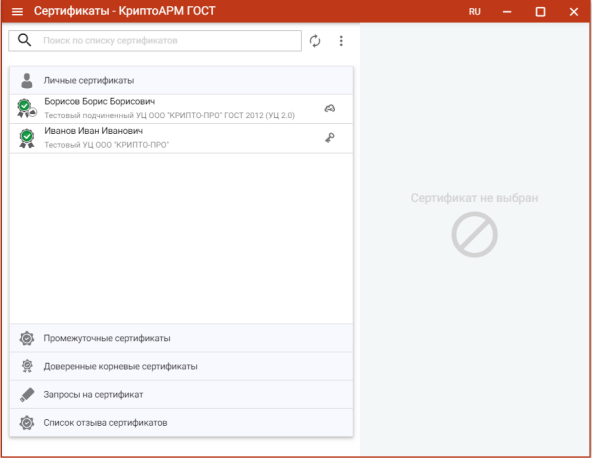Refresh the certificate list

pos(315,41)
